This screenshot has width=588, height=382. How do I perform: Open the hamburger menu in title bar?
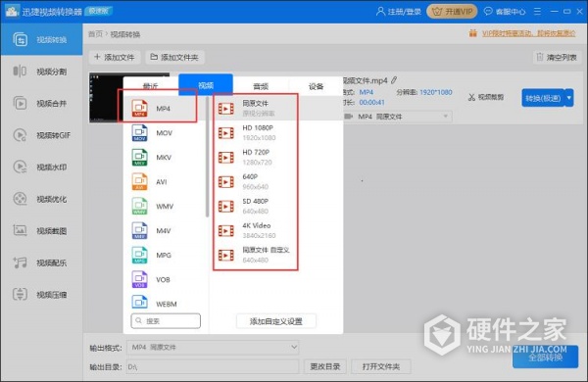[x=537, y=11]
